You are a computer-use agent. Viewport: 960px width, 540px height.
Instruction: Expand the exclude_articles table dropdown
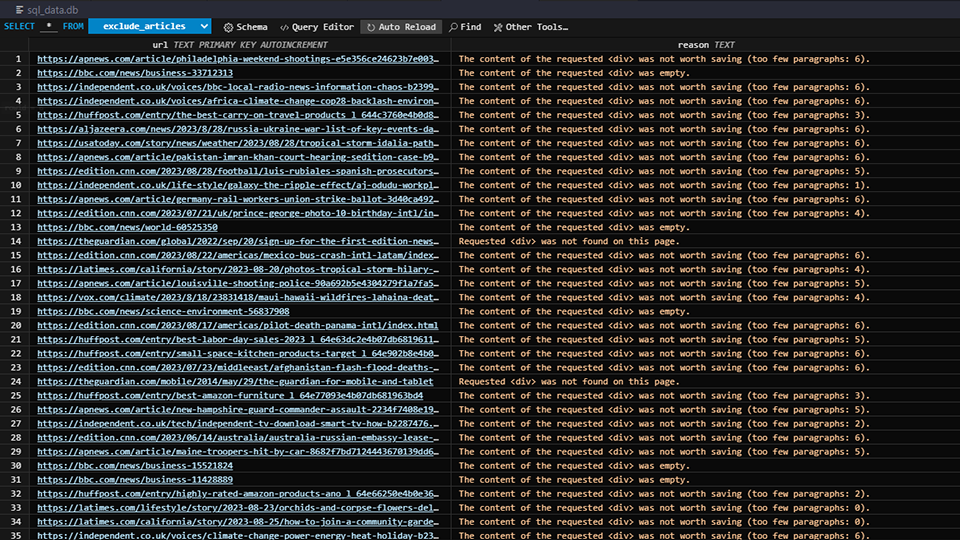[150, 26]
